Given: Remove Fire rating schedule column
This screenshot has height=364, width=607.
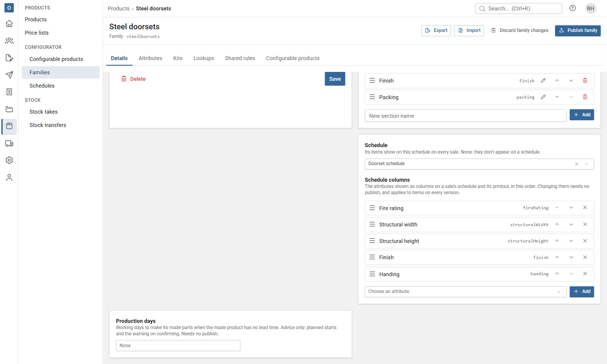Looking at the screenshot, I should pos(585,208).
